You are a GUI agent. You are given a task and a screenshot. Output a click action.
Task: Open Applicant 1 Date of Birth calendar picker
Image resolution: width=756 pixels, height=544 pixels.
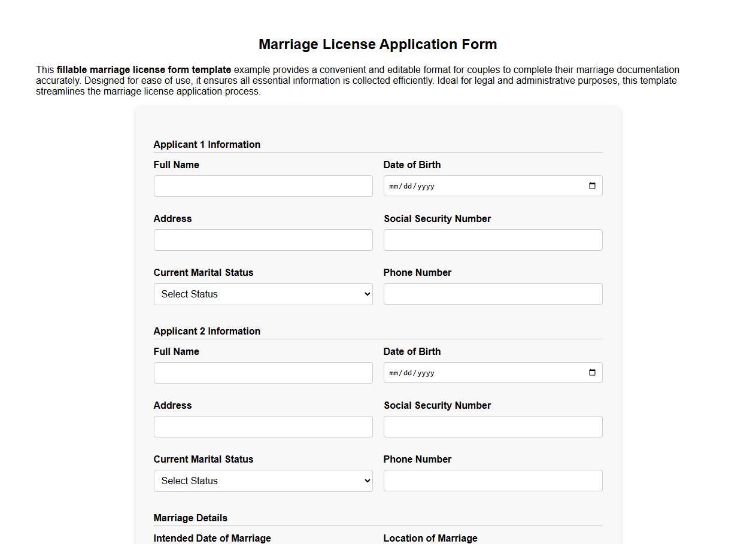[x=592, y=186]
